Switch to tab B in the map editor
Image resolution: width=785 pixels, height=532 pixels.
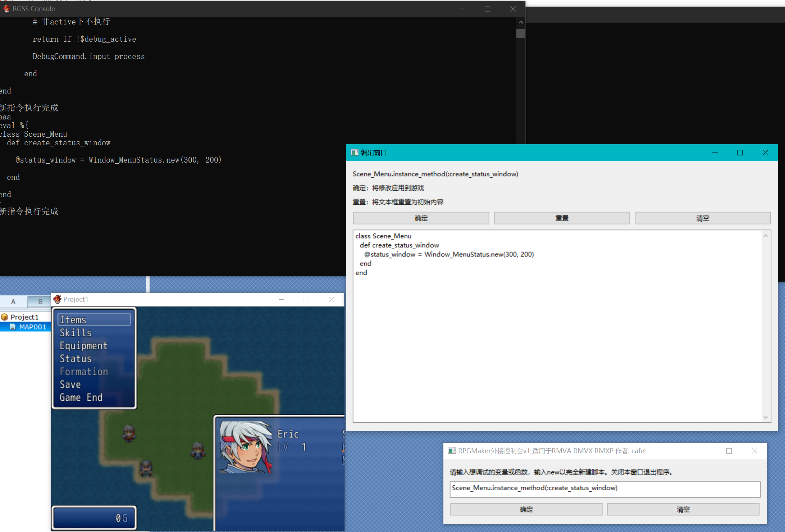(x=40, y=301)
